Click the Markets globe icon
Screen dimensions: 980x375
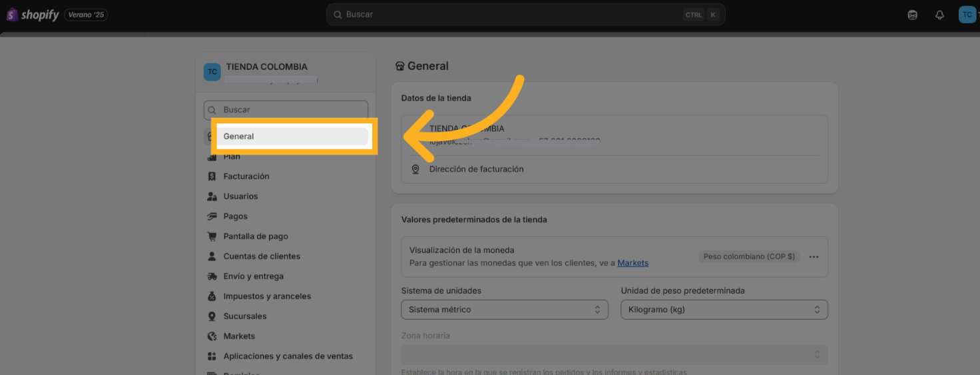click(212, 336)
